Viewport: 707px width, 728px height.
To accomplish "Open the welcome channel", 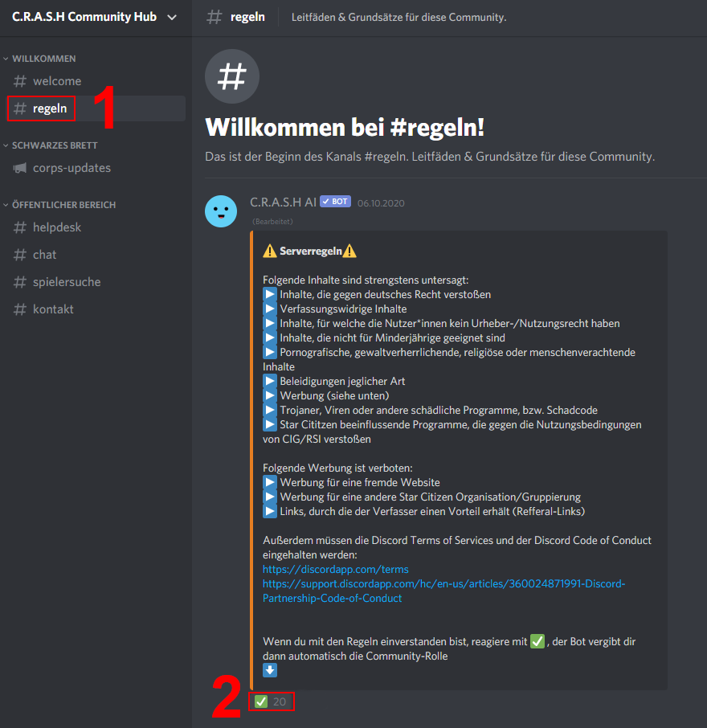I will (96, 81).
